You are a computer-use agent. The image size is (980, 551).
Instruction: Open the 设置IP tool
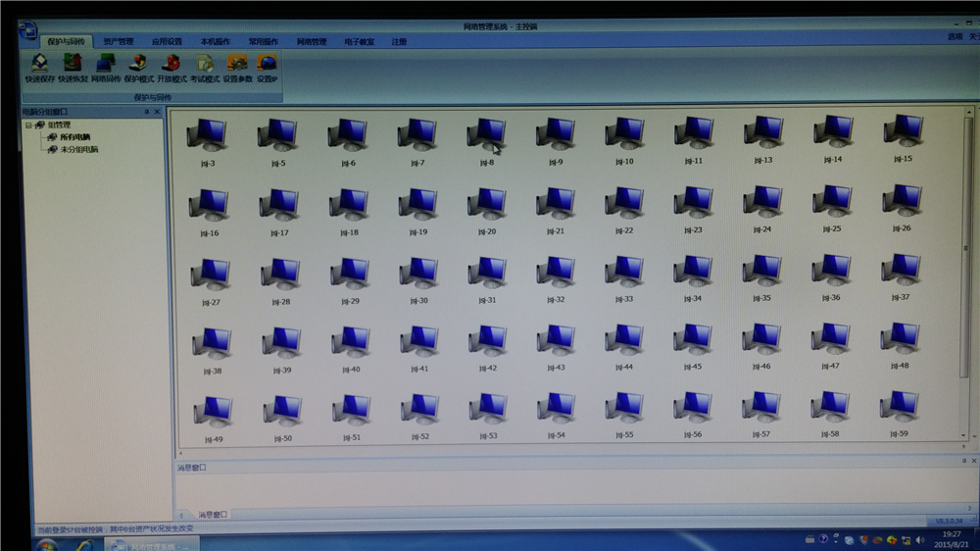point(267,67)
